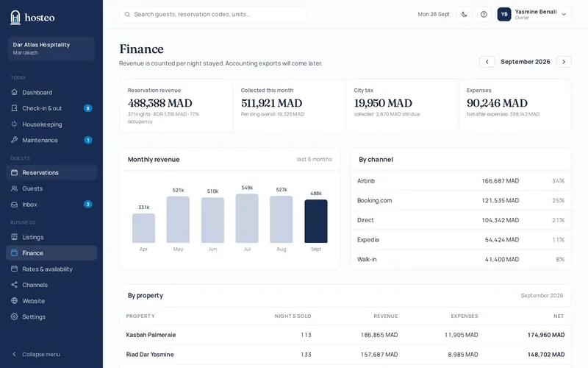Click the Collected this month 511,921 MAD card

(289, 106)
